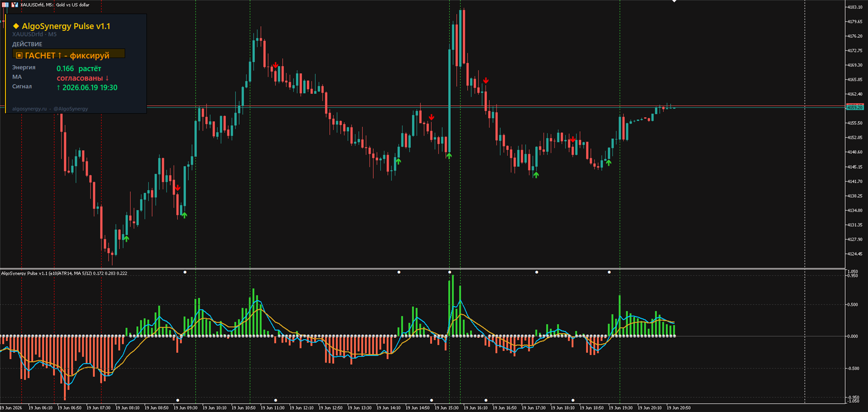868x412 pixels.
Task: Click the 'согласованы ↓' MA status
Action: [82, 78]
